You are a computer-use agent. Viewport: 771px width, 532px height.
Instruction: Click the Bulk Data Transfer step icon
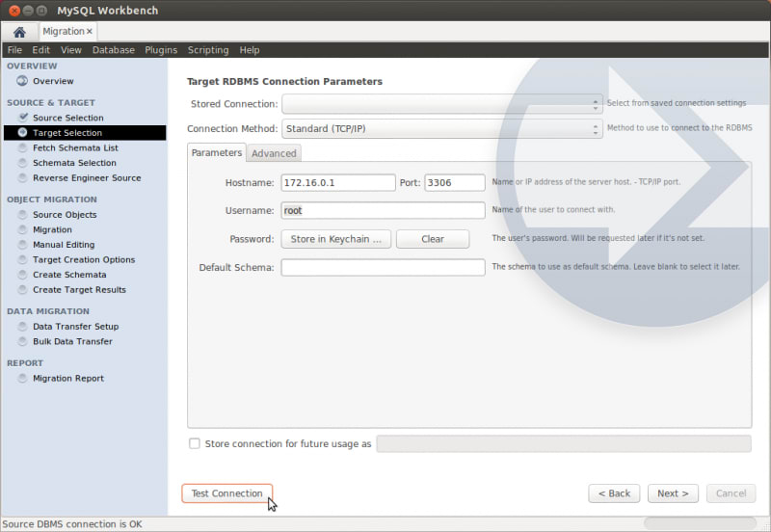pyautogui.click(x=22, y=342)
